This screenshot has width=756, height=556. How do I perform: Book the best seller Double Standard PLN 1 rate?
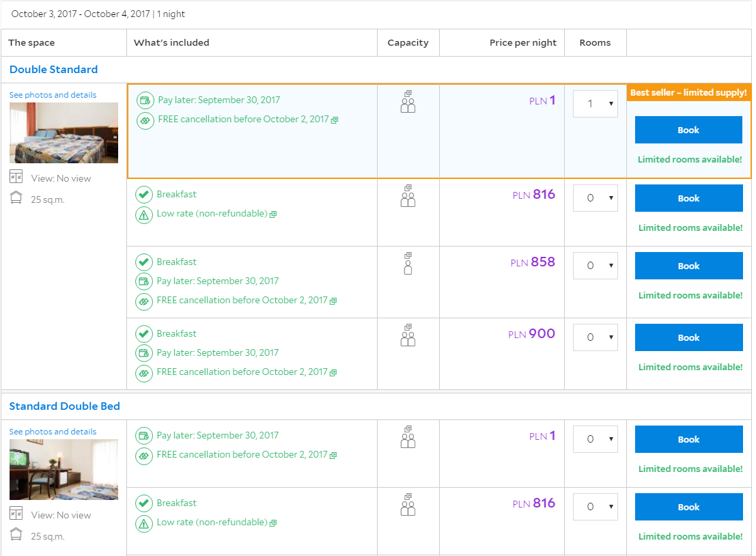pyautogui.click(x=688, y=130)
